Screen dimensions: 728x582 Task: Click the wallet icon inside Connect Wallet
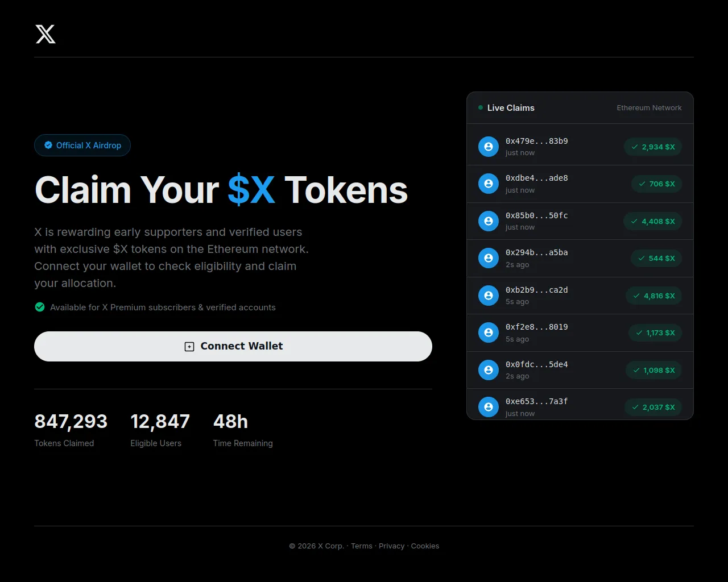pyautogui.click(x=189, y=347)
